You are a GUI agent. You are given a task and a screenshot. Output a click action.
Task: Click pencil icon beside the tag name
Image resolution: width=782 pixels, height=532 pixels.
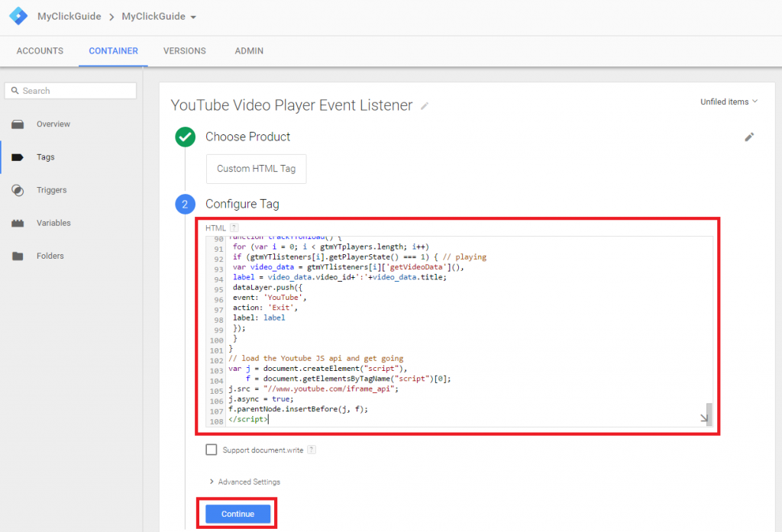pos(425,106)
